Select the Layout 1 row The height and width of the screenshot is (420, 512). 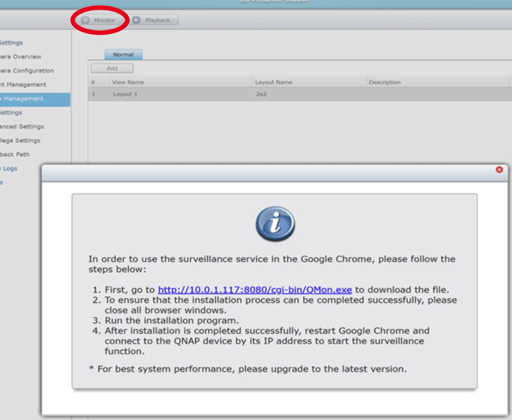click(300, 94)
